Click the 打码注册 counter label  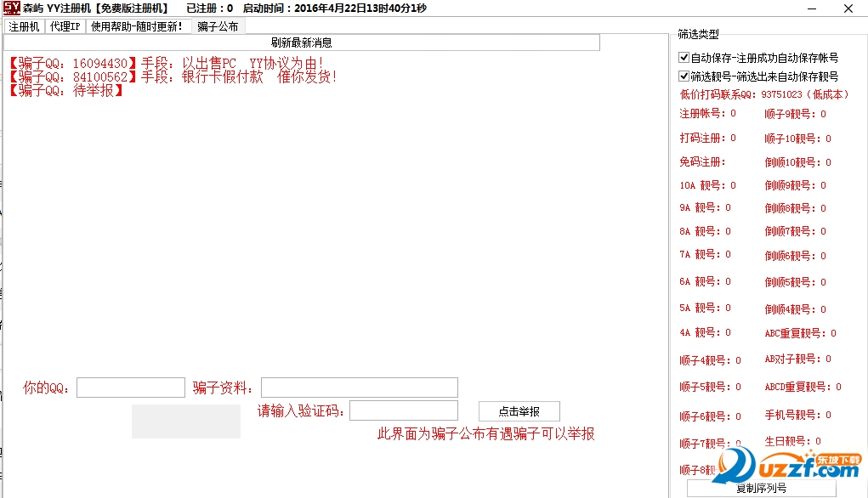(707, 138)
